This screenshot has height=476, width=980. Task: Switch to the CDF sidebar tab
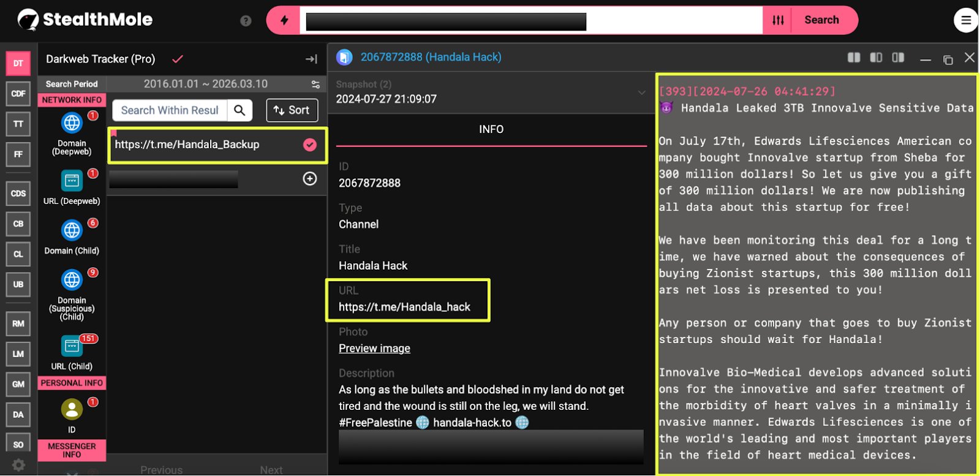(18, 94)
